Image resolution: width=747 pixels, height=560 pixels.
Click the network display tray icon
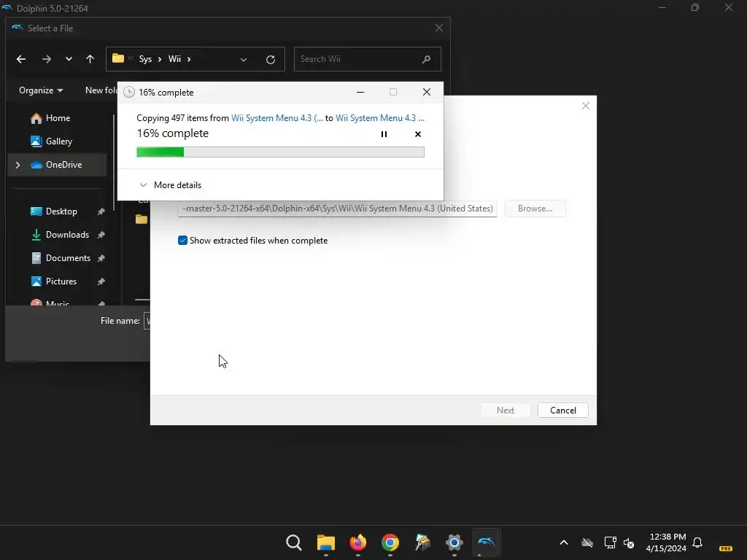[611, 542]
